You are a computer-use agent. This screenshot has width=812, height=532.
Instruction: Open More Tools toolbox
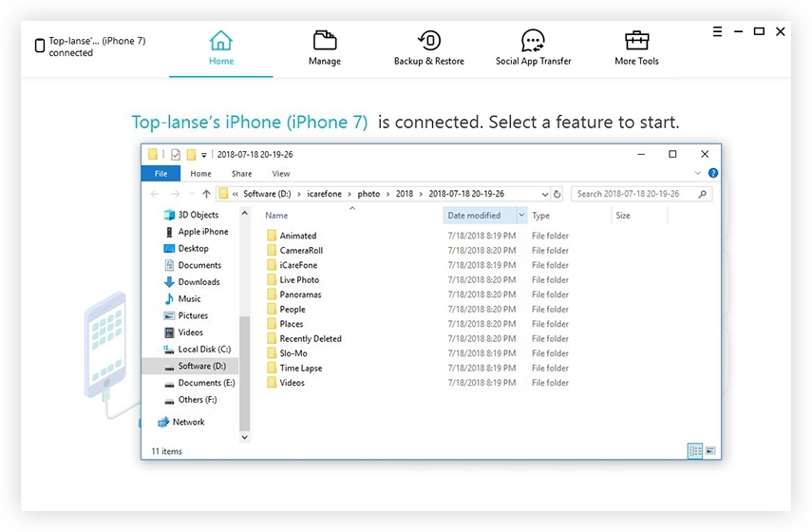click(636, 48)
